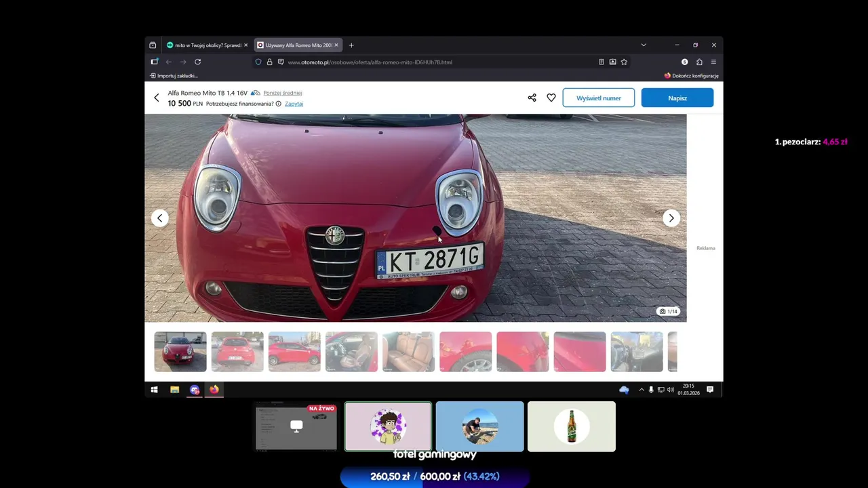Switch to the 'Używany Alfa Romeo Mito' tab

[x=297, y=45]
